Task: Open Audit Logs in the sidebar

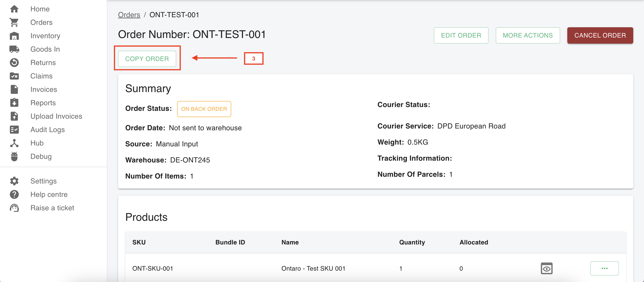Action: [x=47, y=130]
